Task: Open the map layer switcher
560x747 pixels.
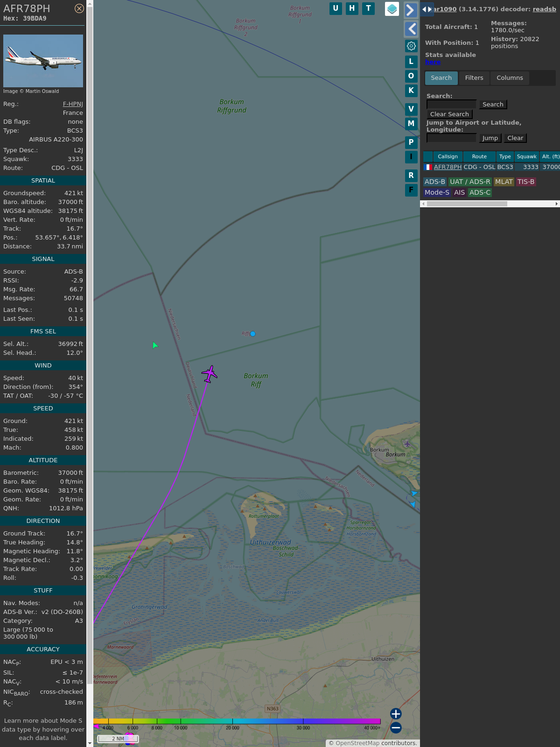Action: click(x=392, y=9)
